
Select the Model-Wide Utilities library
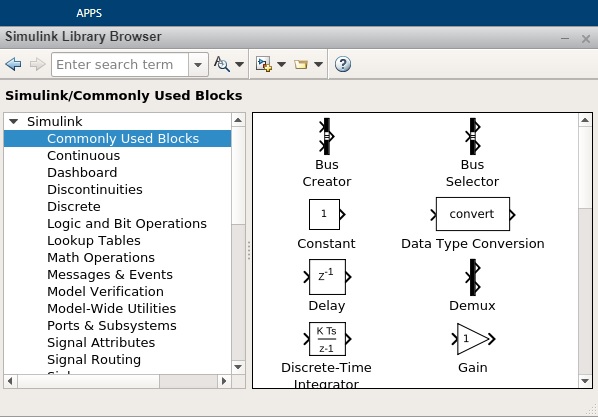pos(111,309)
